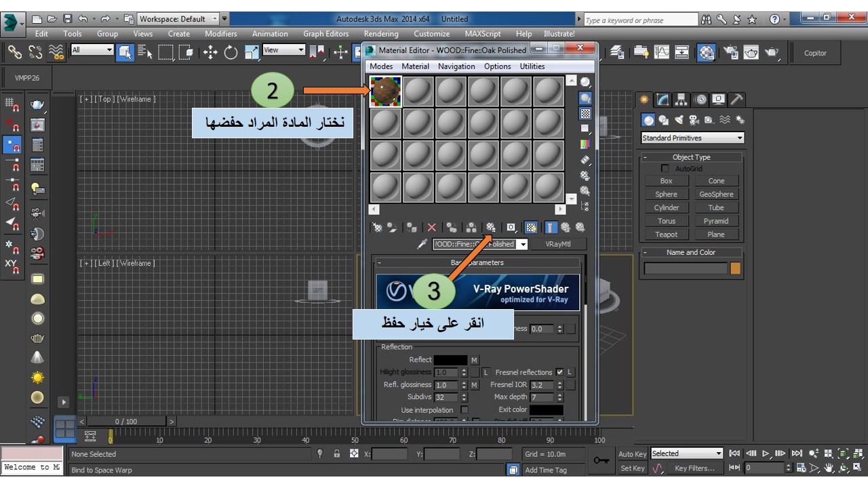Toggle the sample slot checkered Background
The width and height of the screenshot is (868, 488).
click(585, 114)
